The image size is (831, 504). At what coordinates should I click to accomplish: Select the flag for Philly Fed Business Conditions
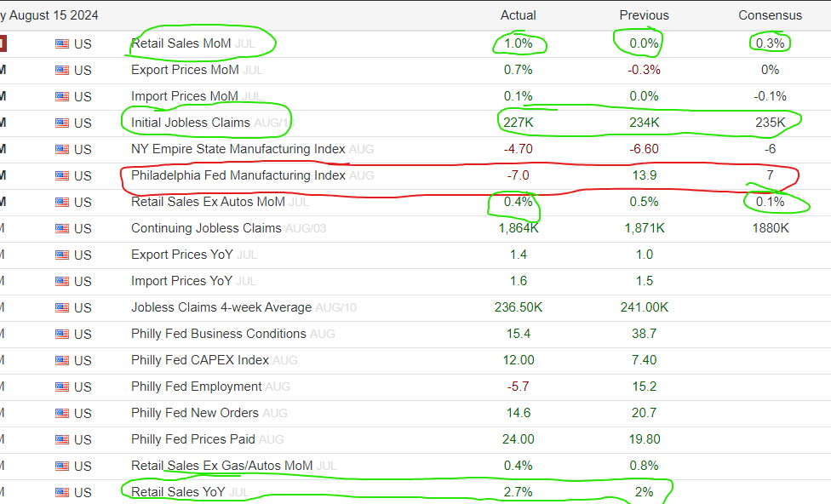(62, 335)
